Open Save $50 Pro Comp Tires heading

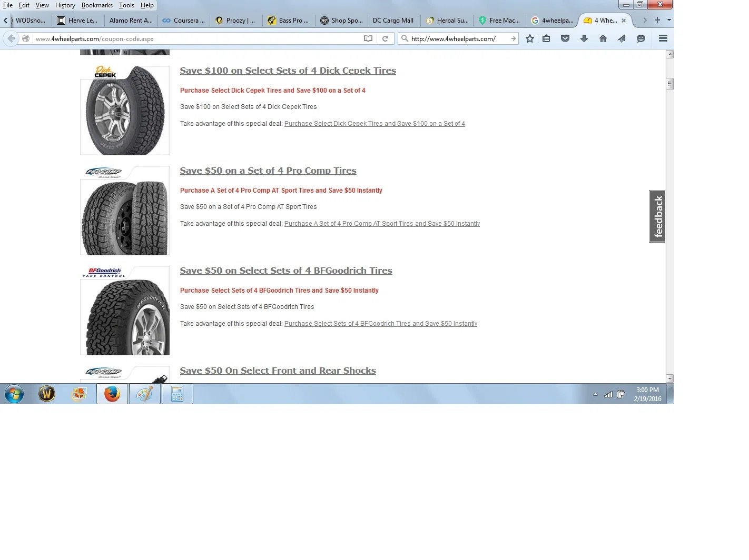point(268,171)
